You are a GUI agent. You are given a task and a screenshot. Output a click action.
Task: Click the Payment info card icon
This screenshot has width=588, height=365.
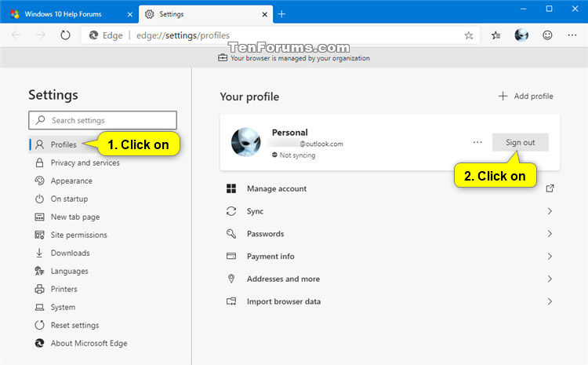click(x=231, y=256)
